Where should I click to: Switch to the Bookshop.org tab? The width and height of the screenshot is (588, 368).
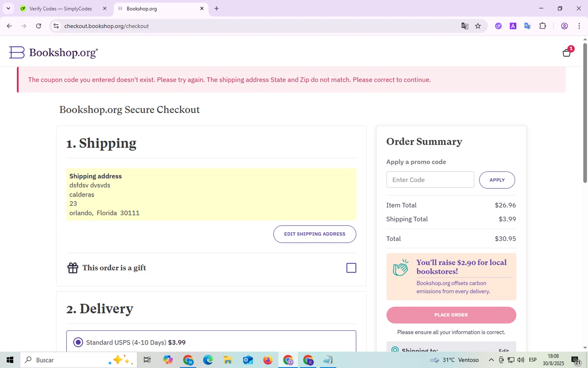[x=161, y=8]
